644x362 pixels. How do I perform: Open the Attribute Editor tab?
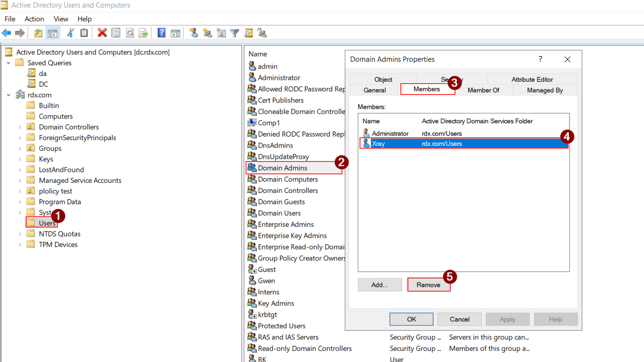click(x=532, y=79)
